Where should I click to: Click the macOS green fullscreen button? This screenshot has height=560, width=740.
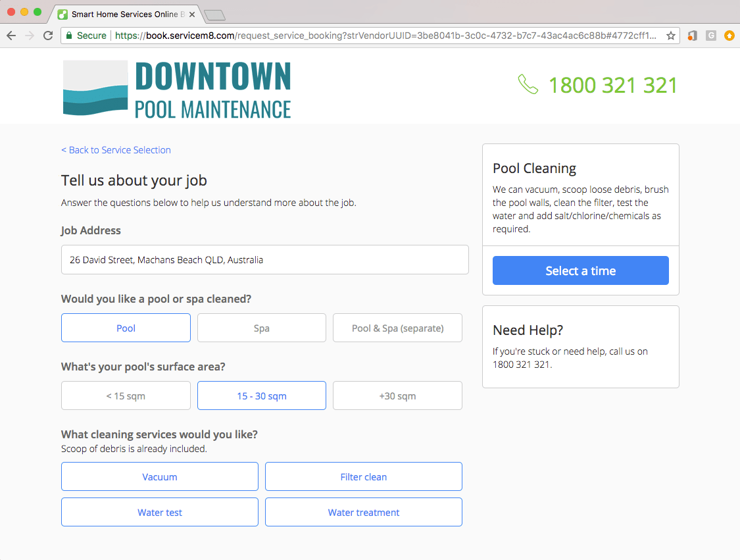pyautogui.click(x=37, y=13)
